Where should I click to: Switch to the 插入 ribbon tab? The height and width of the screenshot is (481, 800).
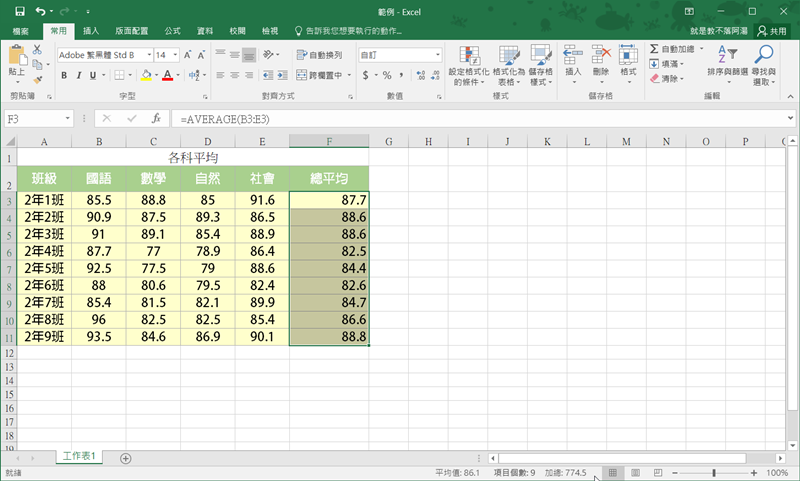click(90, 31)
